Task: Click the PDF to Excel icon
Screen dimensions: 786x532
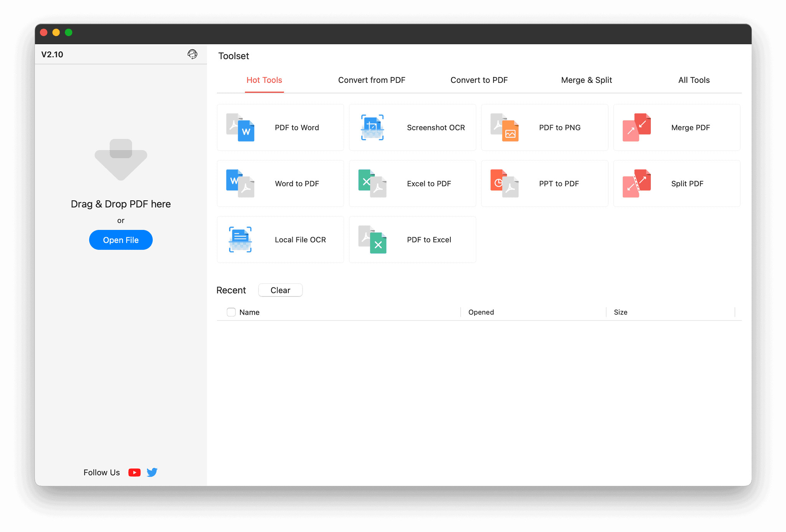Action: (372, 240)
